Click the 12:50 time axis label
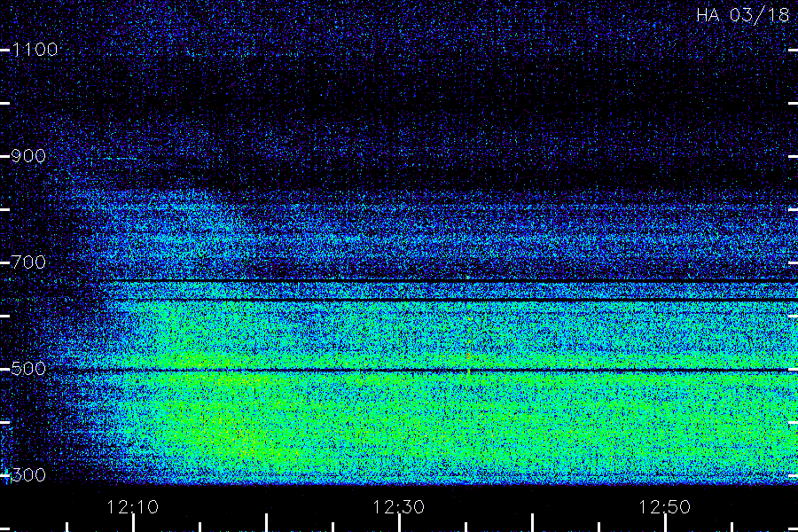798x532 pixels. 664,507
